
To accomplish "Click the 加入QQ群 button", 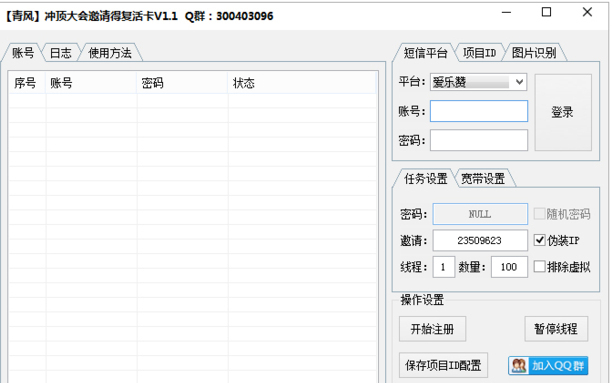I will pyautogui.click(x=548, y=366).
